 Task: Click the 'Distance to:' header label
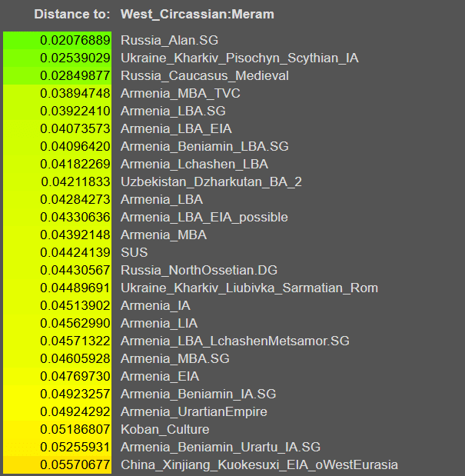coord(72,15)
